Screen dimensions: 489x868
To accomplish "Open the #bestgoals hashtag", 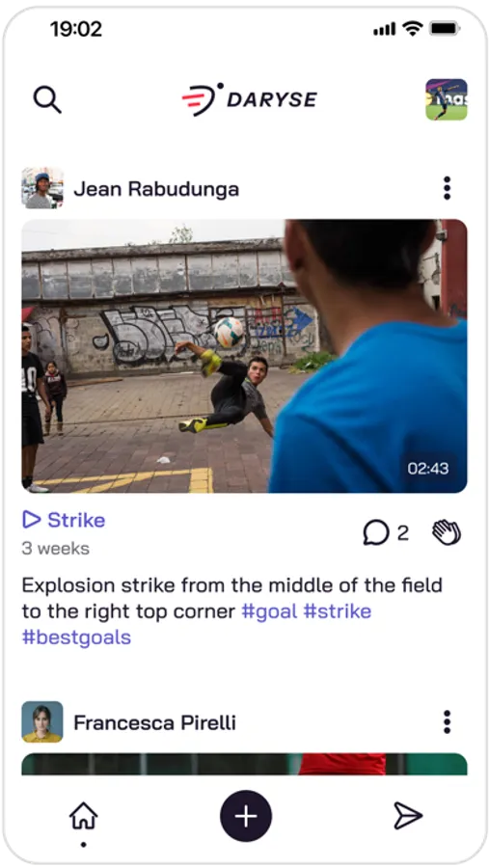I will click(76, 637).
